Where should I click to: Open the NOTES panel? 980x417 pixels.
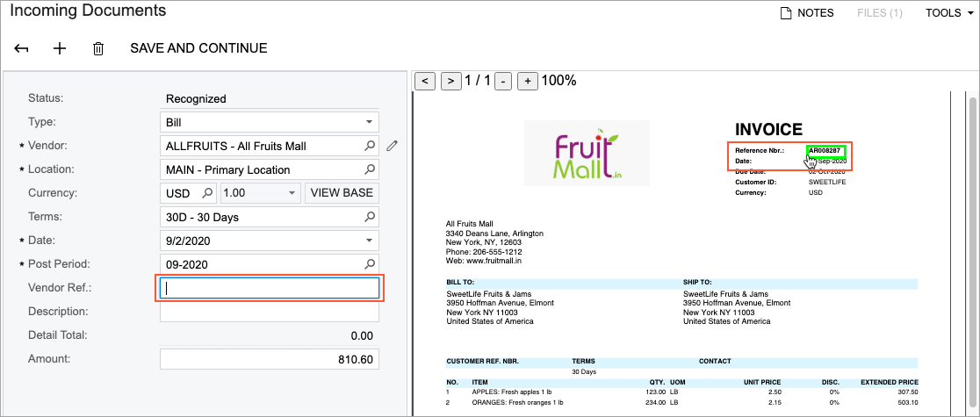(x=808, y=12)
